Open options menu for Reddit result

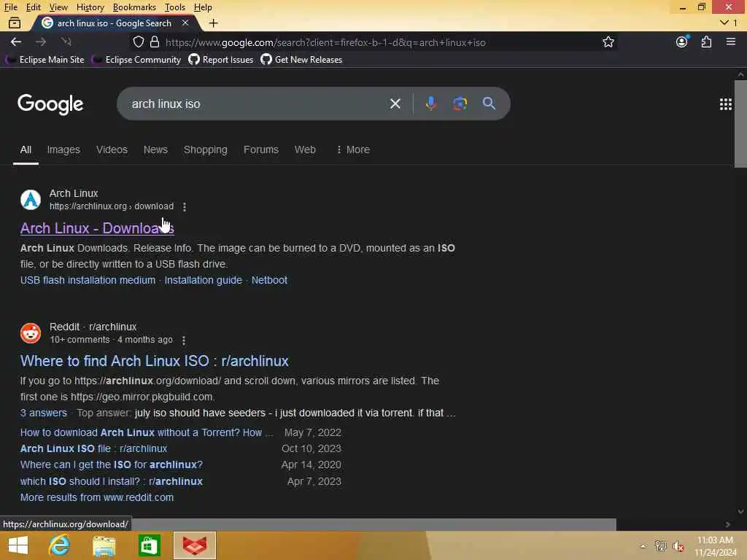(x=184, y=340)
